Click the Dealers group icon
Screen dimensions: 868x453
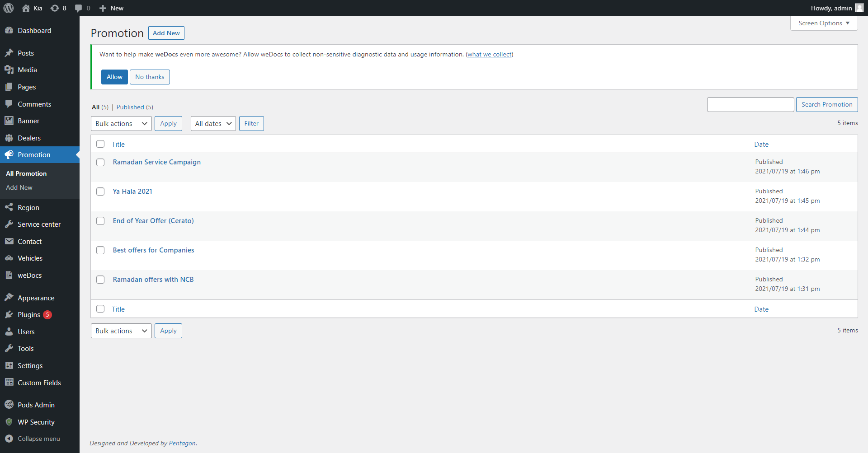(x=9, y=138)
